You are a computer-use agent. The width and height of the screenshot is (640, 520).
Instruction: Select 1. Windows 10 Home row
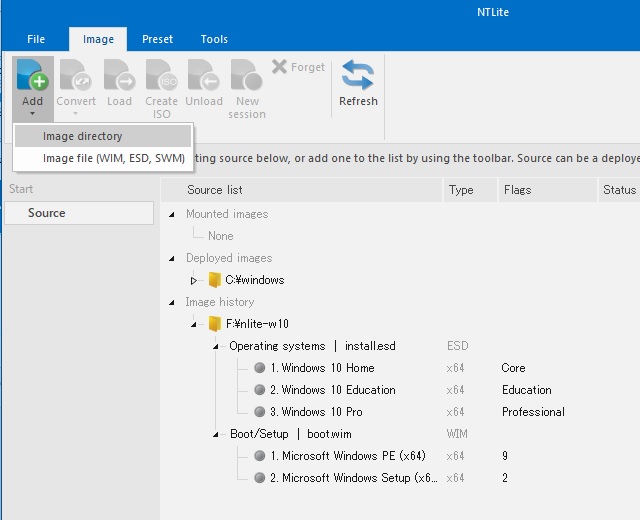coord(322,368)
